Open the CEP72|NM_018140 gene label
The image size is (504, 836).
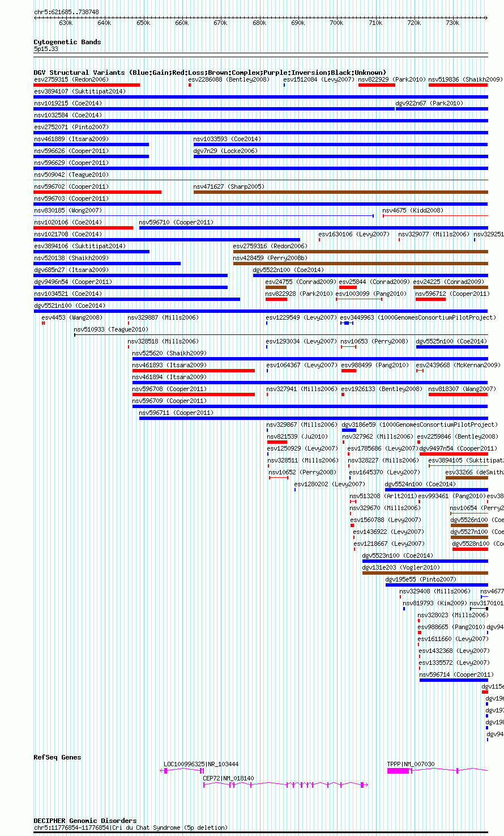click(228, 779)
